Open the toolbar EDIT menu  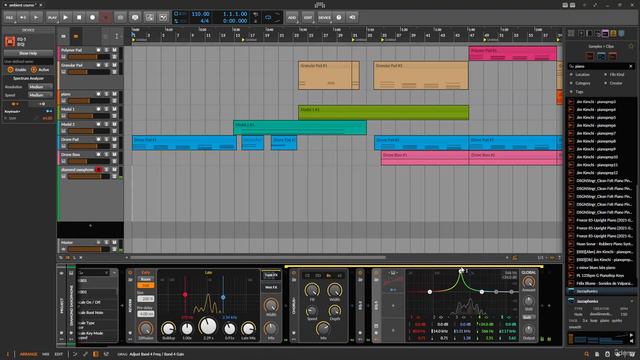(308, 18)
